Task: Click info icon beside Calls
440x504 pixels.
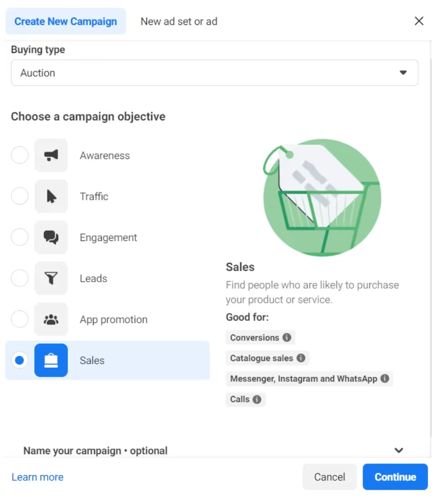Action: tap(257, 399)
